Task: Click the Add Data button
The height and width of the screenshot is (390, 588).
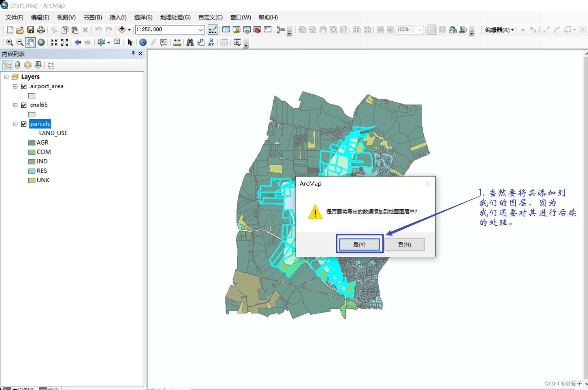Action: pos(122,29)
